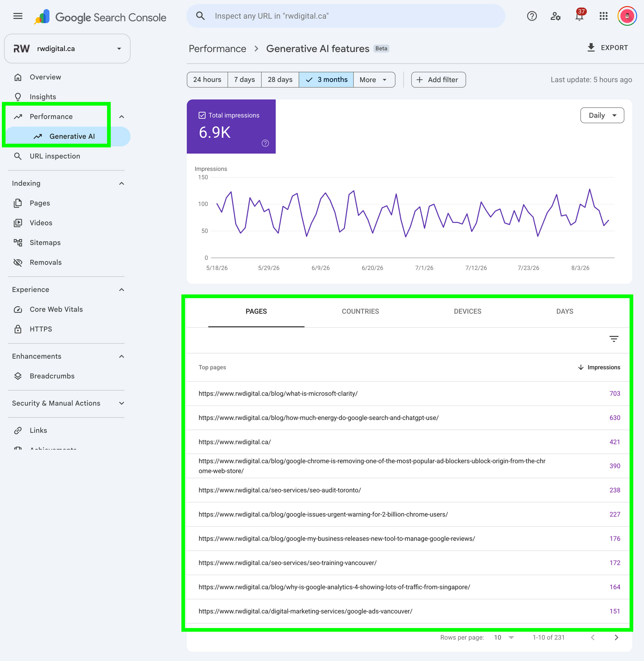
Task: Switch to the Devices tab
Action: [468, 311]
